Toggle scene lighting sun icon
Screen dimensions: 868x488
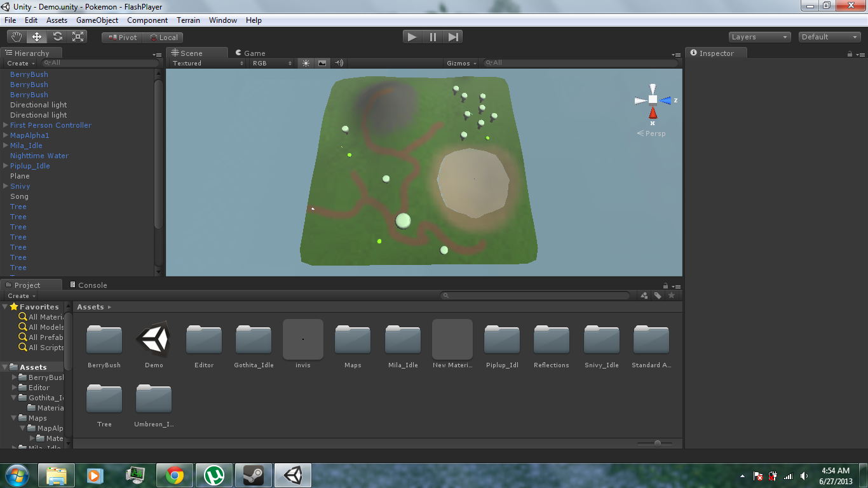pyautogui.click(x=306, y=63)
